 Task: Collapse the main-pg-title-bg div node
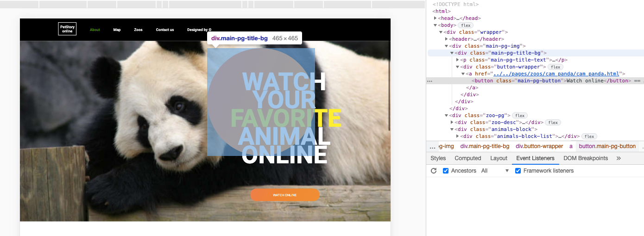tap(452, 53)
